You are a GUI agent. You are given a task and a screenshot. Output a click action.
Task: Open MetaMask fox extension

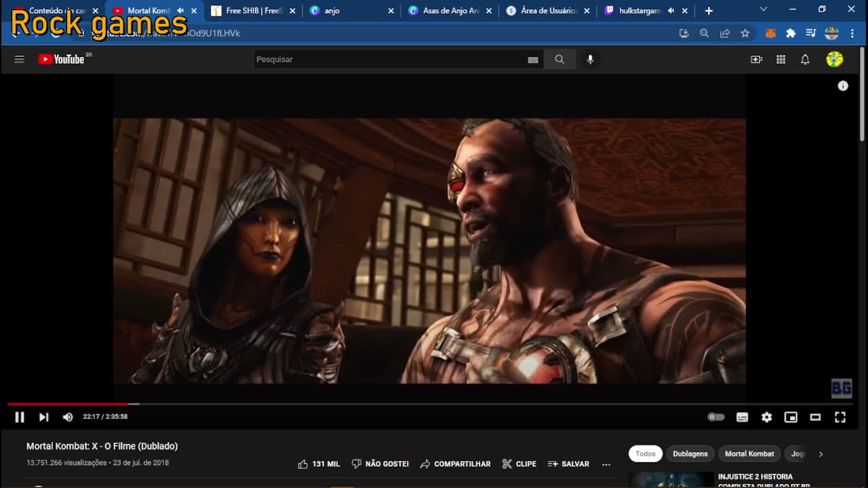pos(770,33)
